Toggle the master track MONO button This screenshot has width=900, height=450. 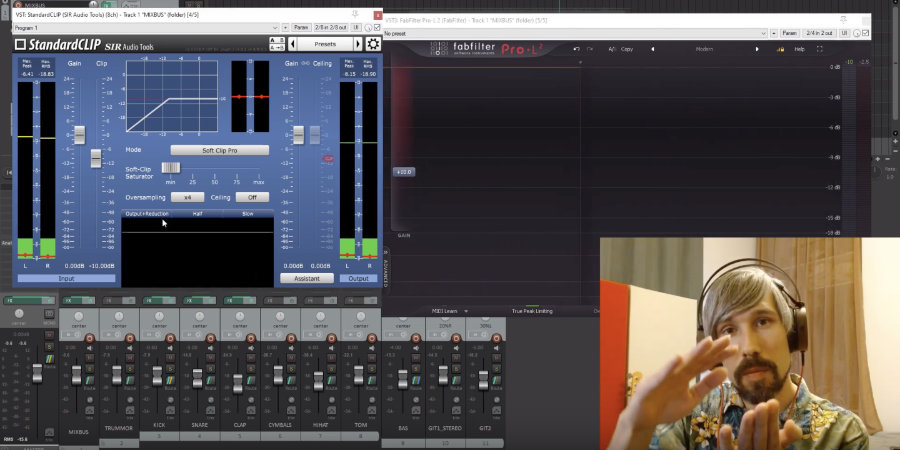click(x=49, y=313)
